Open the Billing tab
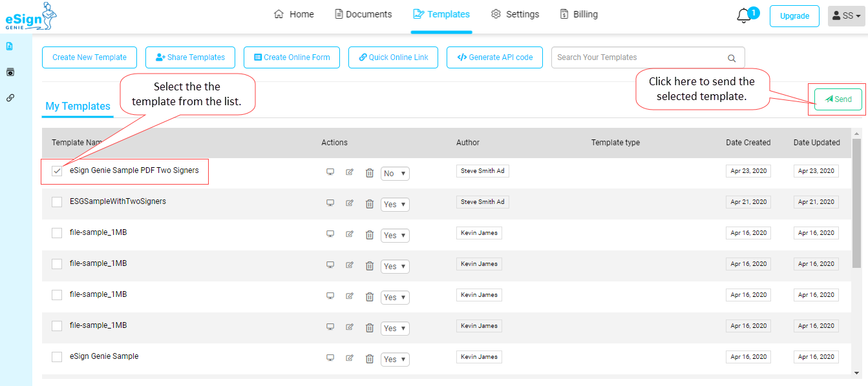 (578, 14)
